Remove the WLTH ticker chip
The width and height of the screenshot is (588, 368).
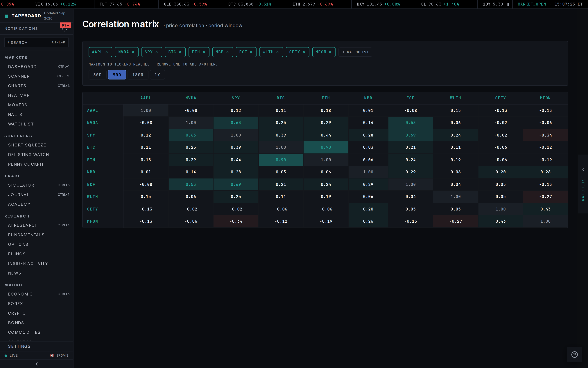click(x=277, y=52)
